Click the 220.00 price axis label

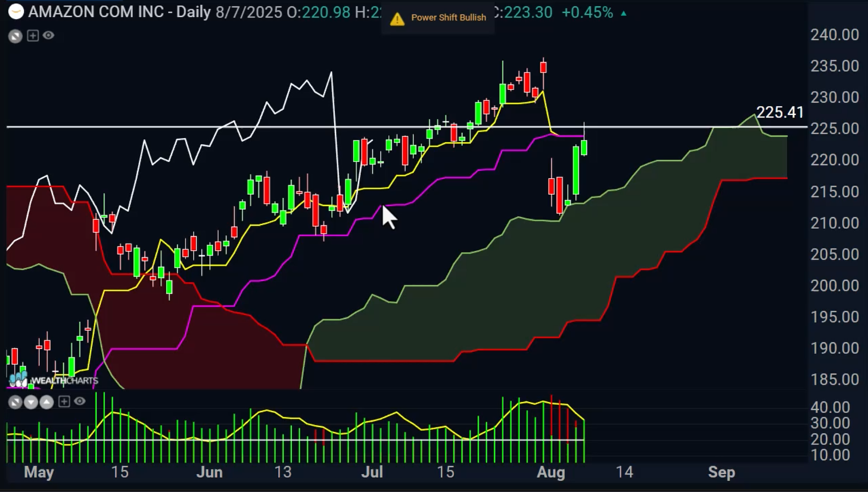pos(835,160)
